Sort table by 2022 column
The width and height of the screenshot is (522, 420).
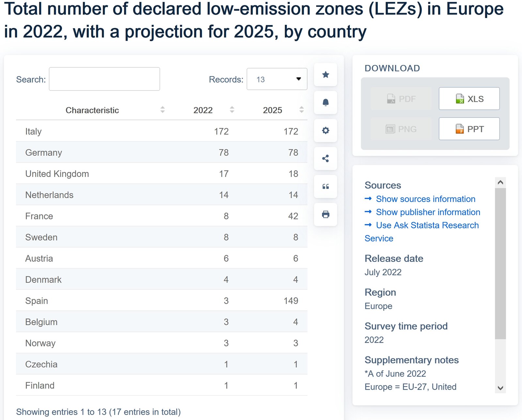[203, 110]
